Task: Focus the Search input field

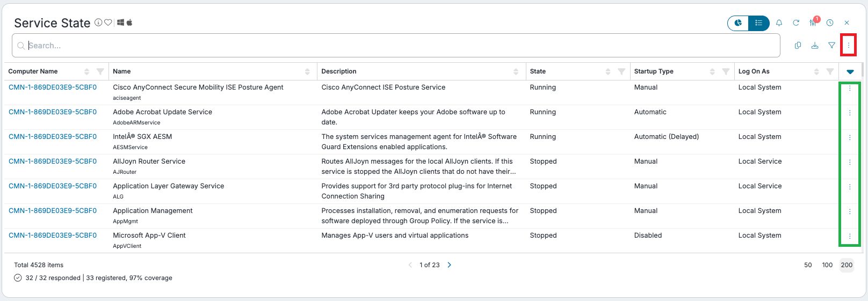Action: [396, 46]
